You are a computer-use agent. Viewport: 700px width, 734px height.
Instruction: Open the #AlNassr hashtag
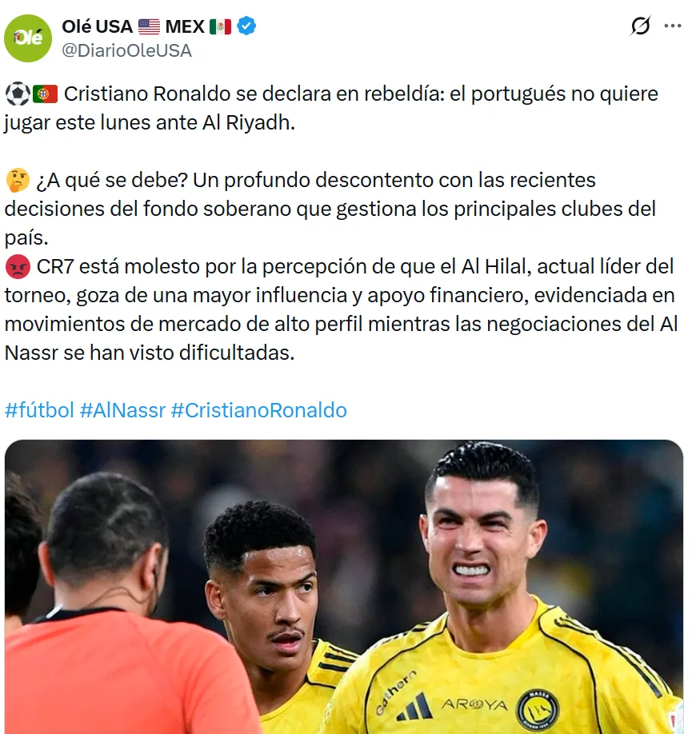[x=122, y=410]
